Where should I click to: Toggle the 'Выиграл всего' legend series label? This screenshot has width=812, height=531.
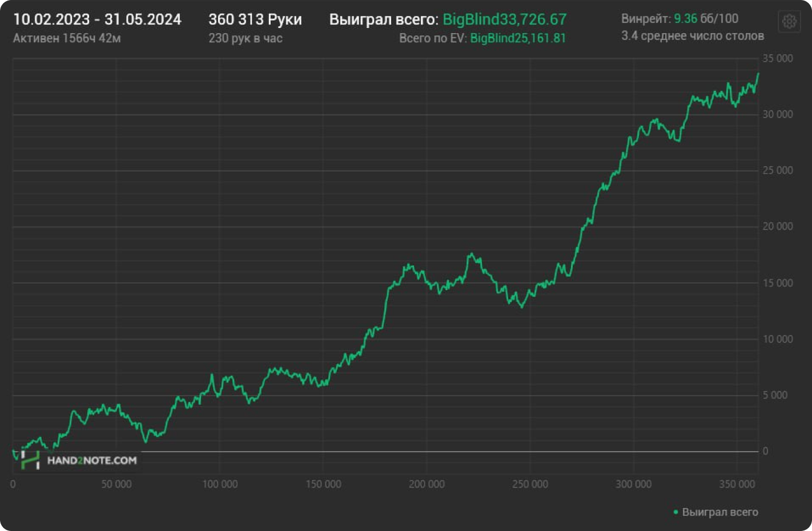(x=719, y=512)
